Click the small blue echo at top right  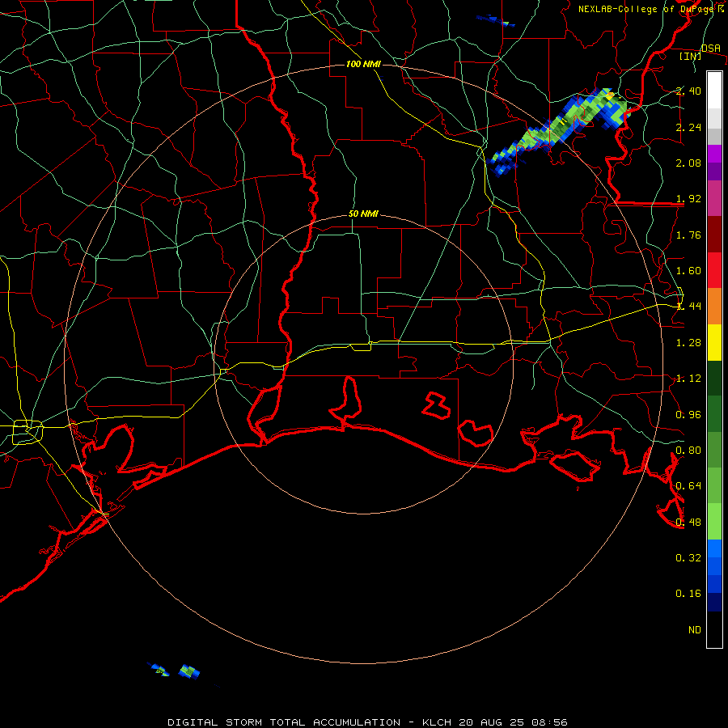point(496,20)
